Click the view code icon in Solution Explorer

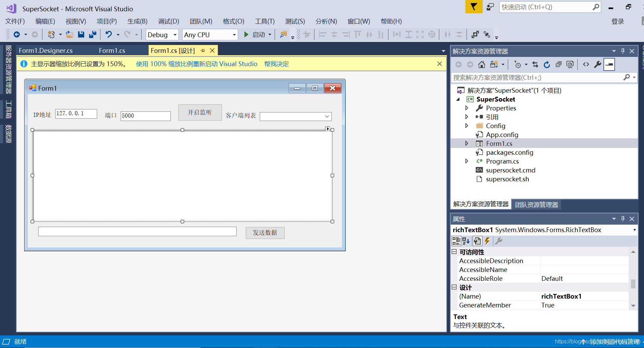[586, 64]
